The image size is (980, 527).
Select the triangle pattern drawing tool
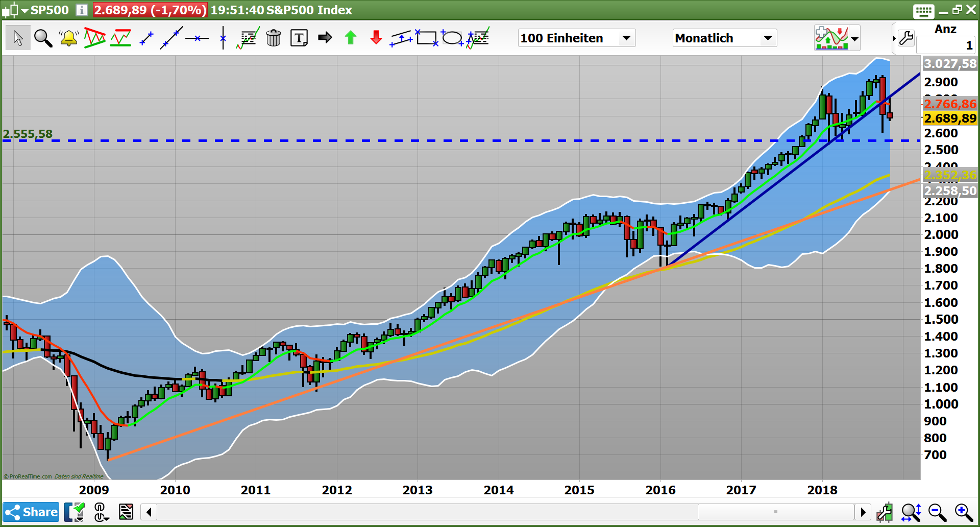[x=95, y=38]
